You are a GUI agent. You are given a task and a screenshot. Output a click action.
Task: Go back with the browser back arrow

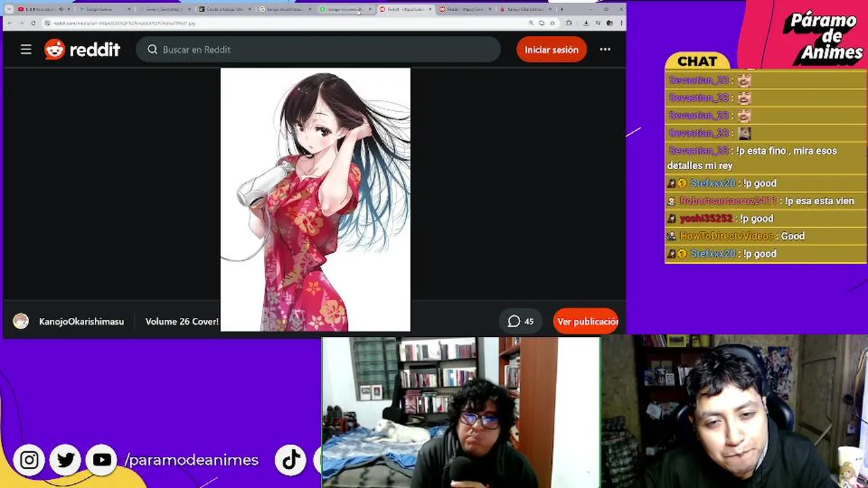coord(10,23)
